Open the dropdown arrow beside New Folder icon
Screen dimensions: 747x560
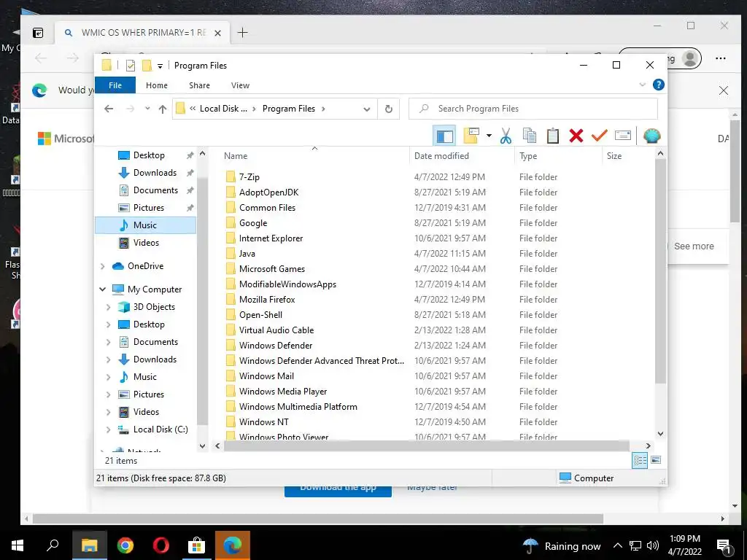(489, 136)
